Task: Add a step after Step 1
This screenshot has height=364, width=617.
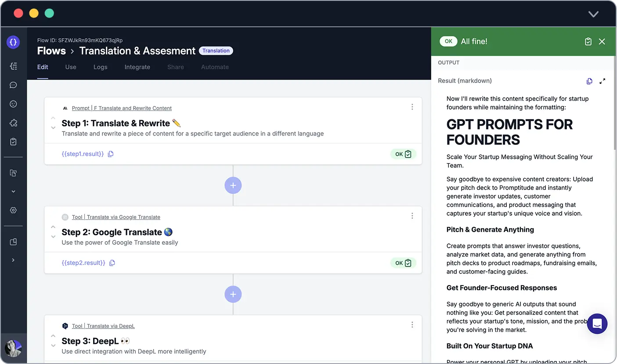Action: click(233, 186)
